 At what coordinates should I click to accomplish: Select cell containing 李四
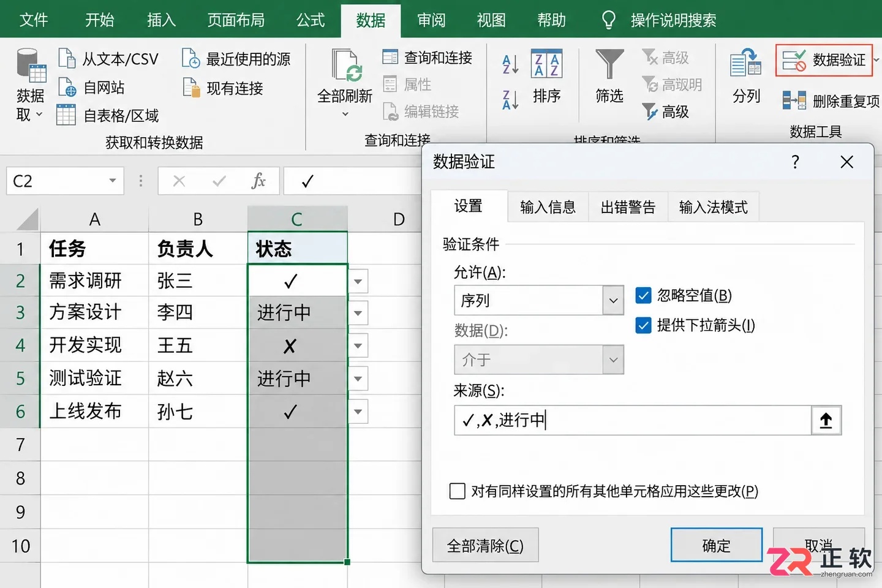198,312
